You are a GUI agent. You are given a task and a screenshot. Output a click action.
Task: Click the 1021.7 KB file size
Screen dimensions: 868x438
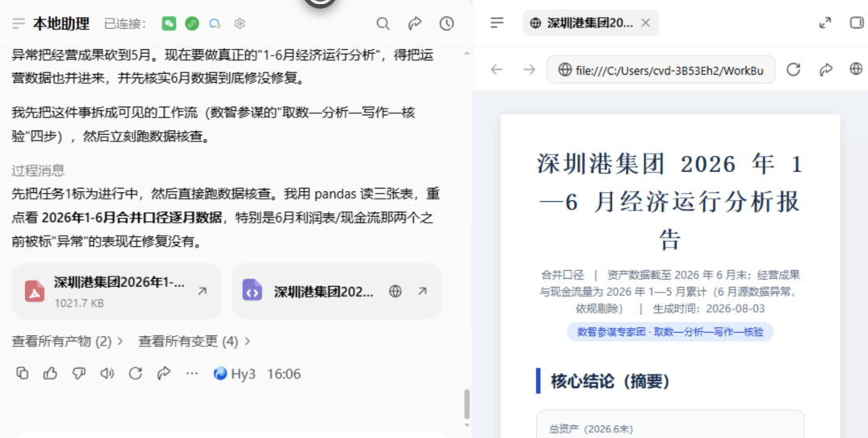tap(79, 304)
